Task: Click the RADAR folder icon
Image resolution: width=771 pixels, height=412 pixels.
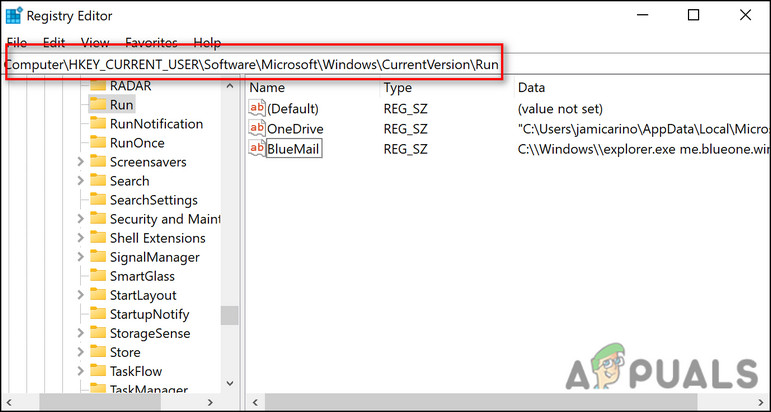Action: (x=98, y=86)
